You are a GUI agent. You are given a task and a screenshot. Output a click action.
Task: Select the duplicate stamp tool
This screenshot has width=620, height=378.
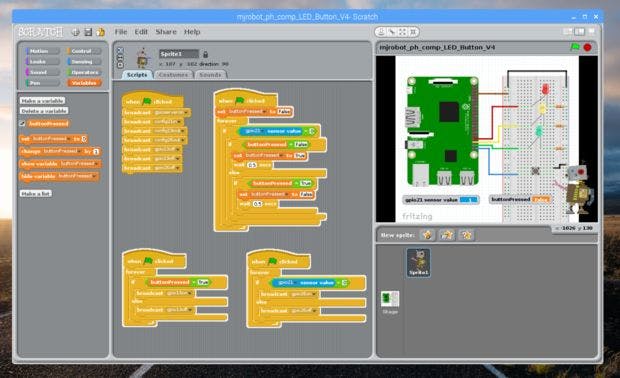381,32
